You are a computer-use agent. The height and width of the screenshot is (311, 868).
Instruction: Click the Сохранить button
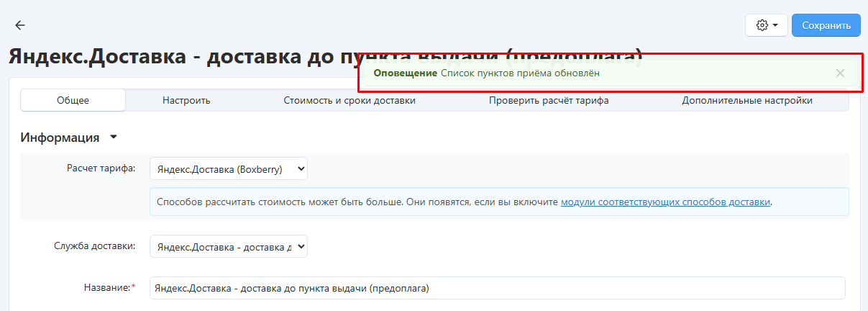826,25
